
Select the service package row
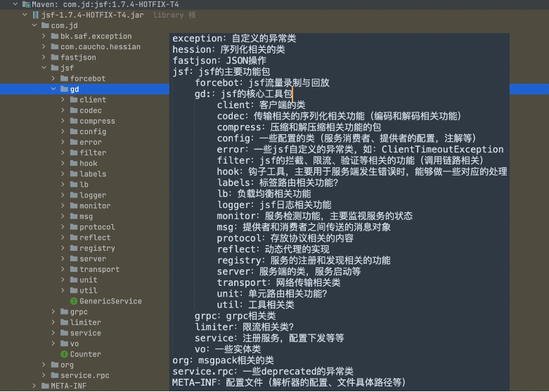coord(85,333)
